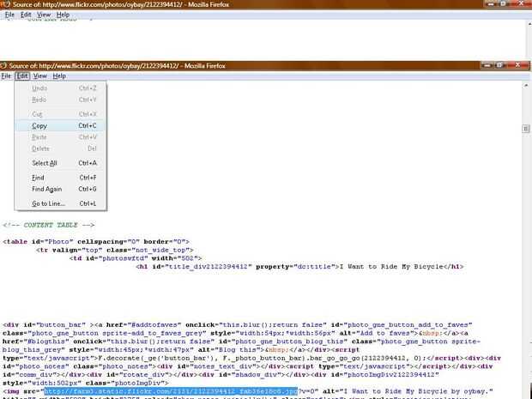The height and width of the screenshot is (399, 532).
Task: Click the disabled Paste menu entry
Action: [60, 137]
